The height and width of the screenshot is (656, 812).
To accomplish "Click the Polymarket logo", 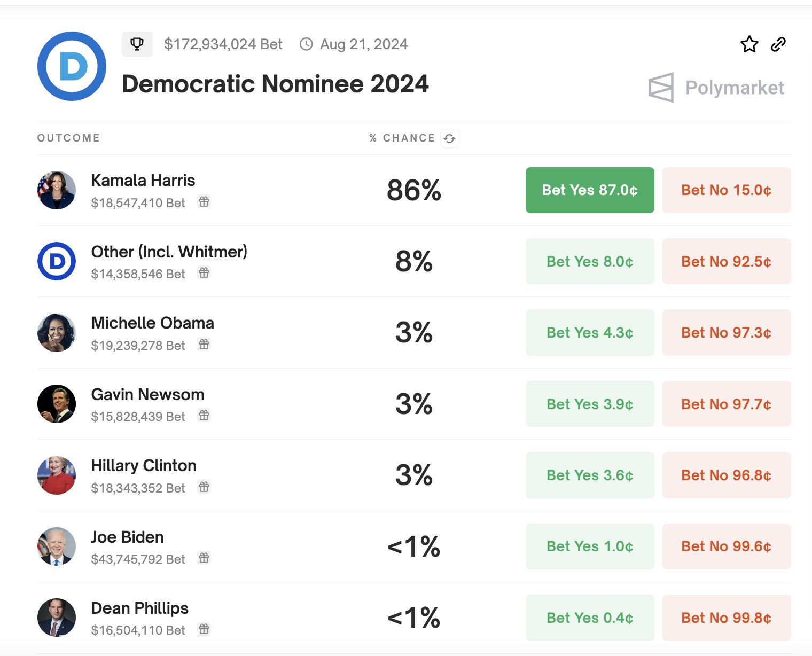I will pos(716,88).
